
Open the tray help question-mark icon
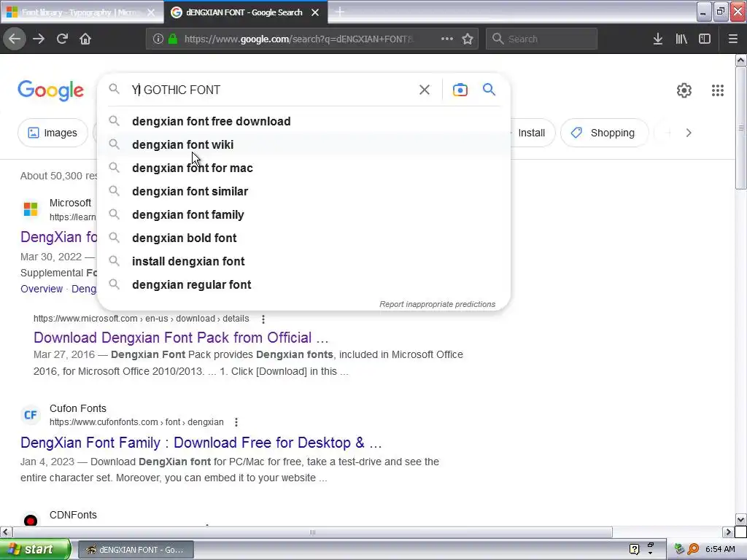634,549
